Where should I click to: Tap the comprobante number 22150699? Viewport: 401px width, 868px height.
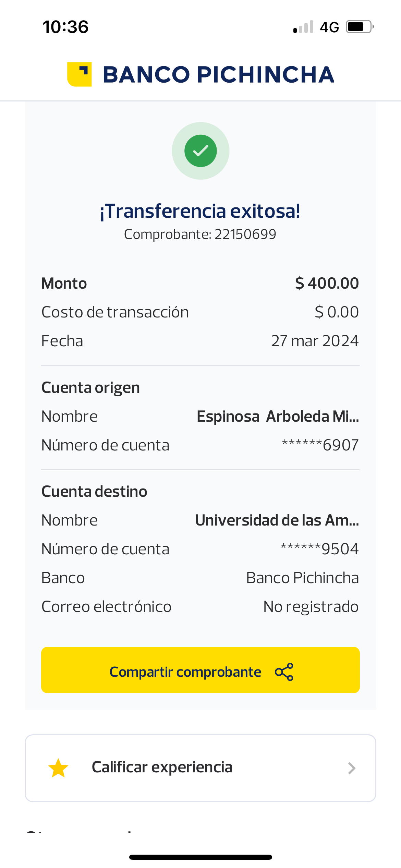pyautogui.click(x=245, y=234)
